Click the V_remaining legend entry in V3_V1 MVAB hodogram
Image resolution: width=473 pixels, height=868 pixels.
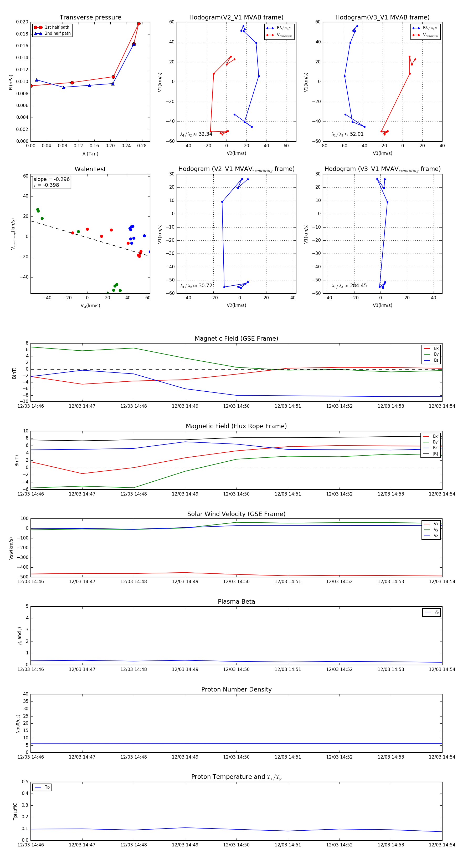pyautogui.click(x=425, y=35)
